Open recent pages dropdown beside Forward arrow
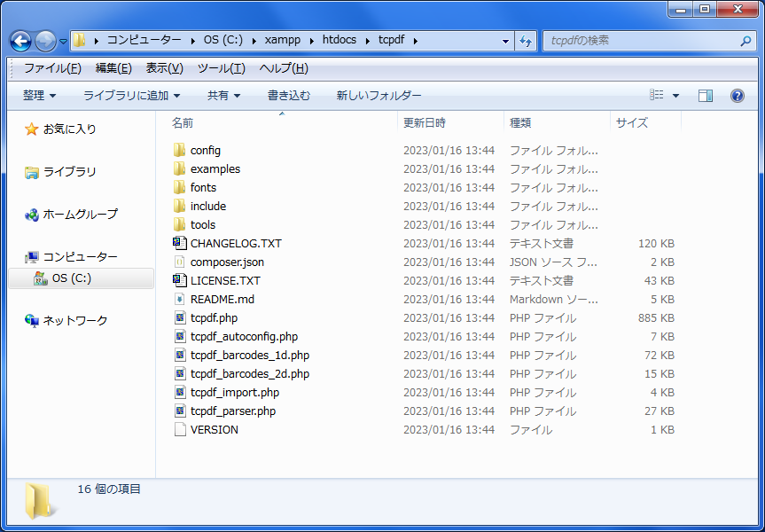Viewport: 765px width, 532px height. tap(64, 42)
